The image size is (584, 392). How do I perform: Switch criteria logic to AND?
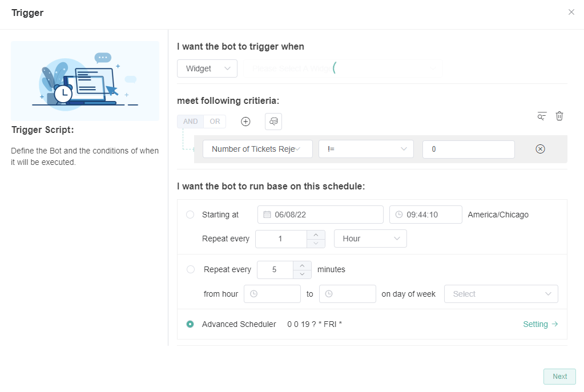pos(190,122)
